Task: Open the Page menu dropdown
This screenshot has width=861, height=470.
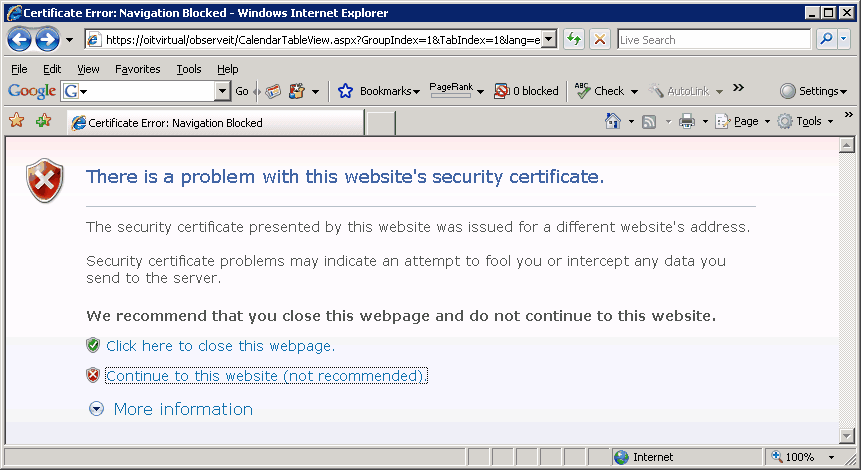Action: point(743,122)
